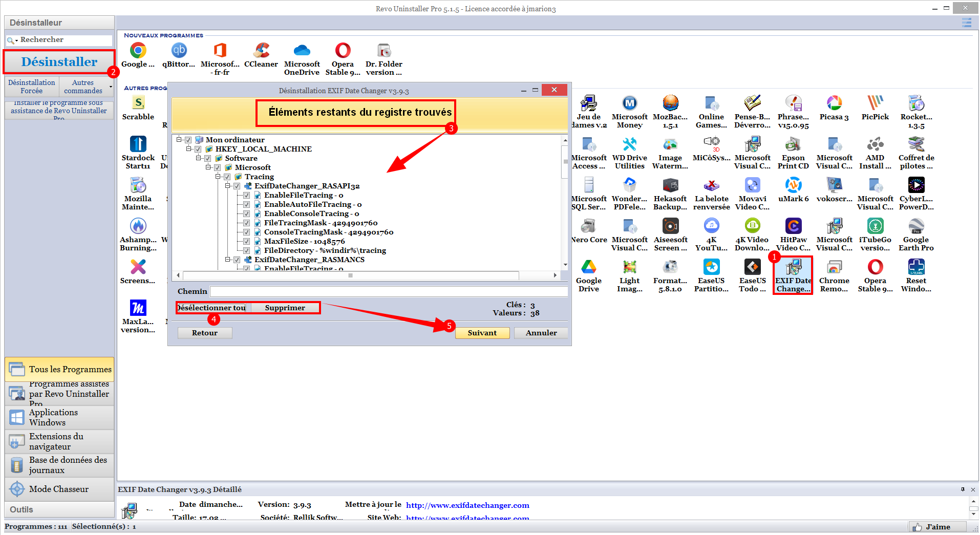980x535 pixels.
Task: Uncheck the HKEY_LOCAL_MACHINE checkbox
Action: pos(198,149)
